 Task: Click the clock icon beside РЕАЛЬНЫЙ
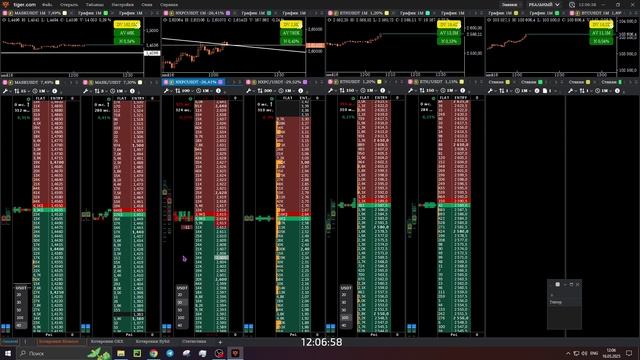coord(572,5)
